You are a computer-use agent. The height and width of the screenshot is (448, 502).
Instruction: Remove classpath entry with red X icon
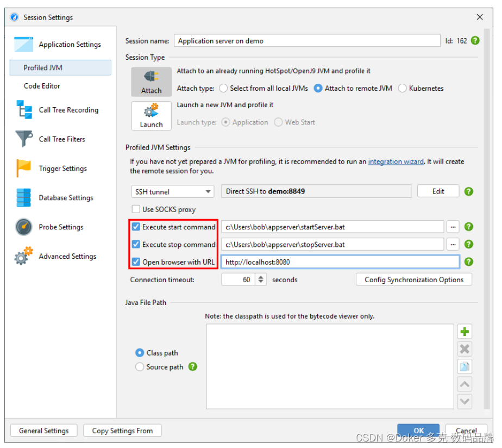pyautogui.click(x=465, y=349)
